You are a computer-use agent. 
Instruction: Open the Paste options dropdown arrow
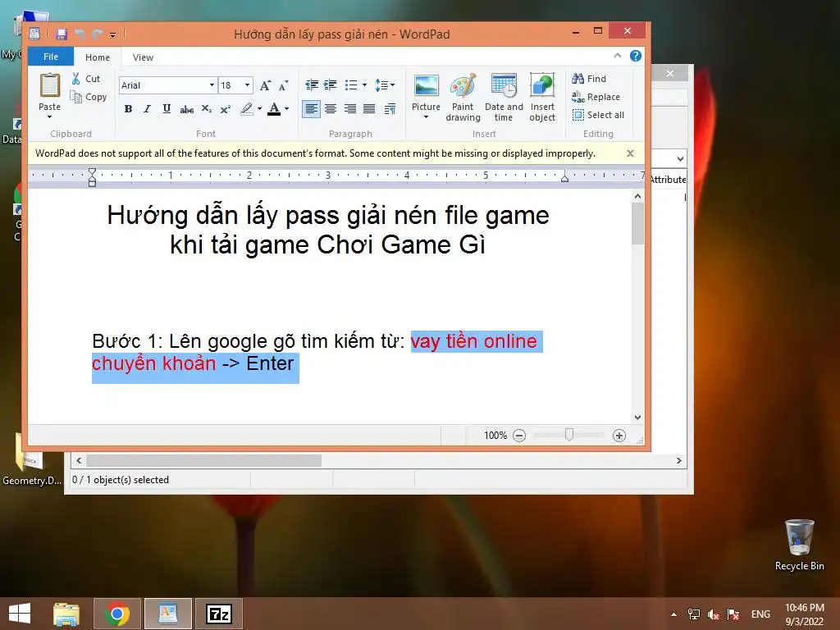tap(50, 116)
